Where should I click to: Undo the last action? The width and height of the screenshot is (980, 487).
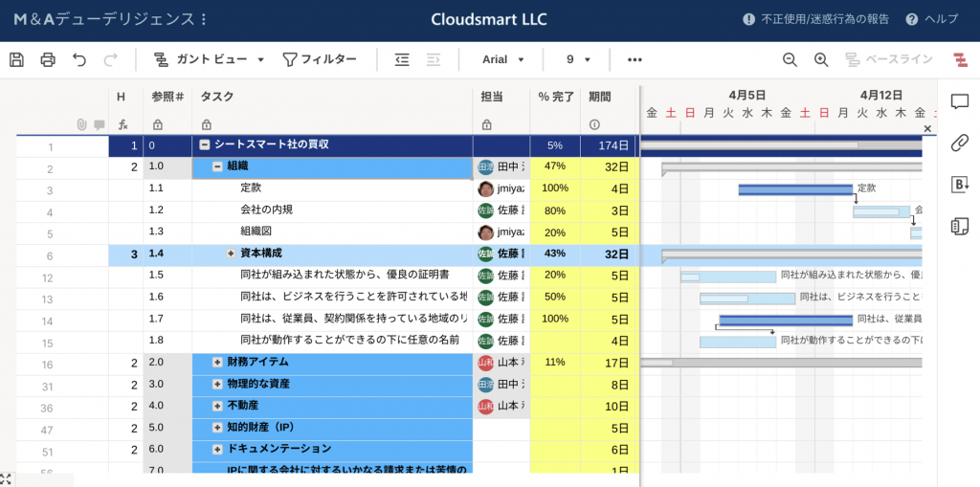point(79,59)
